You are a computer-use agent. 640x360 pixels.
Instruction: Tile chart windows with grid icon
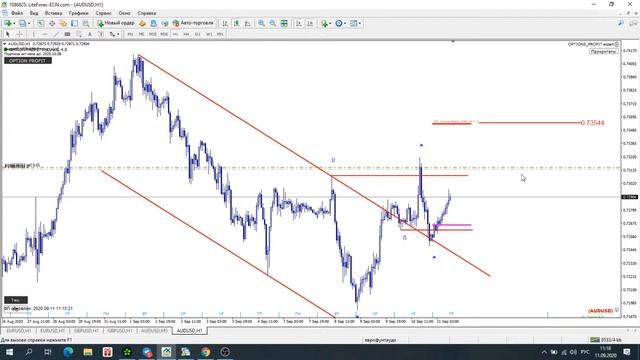284,23
